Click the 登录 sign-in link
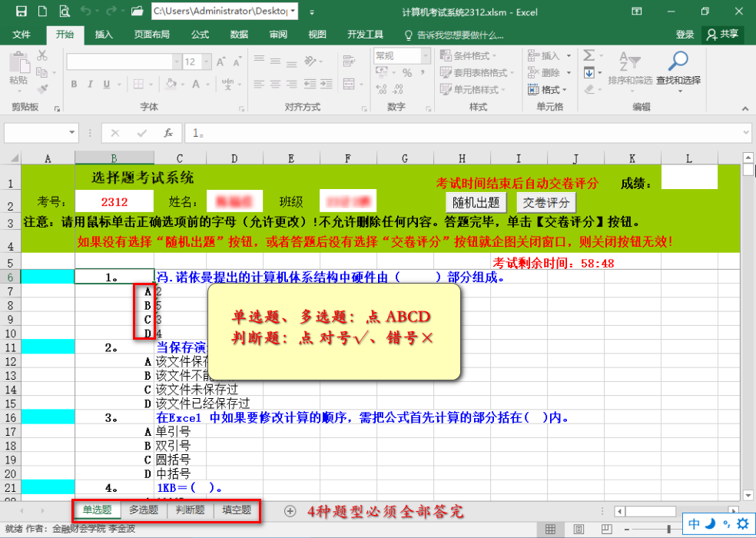756x538 pixels. point(685,35)
